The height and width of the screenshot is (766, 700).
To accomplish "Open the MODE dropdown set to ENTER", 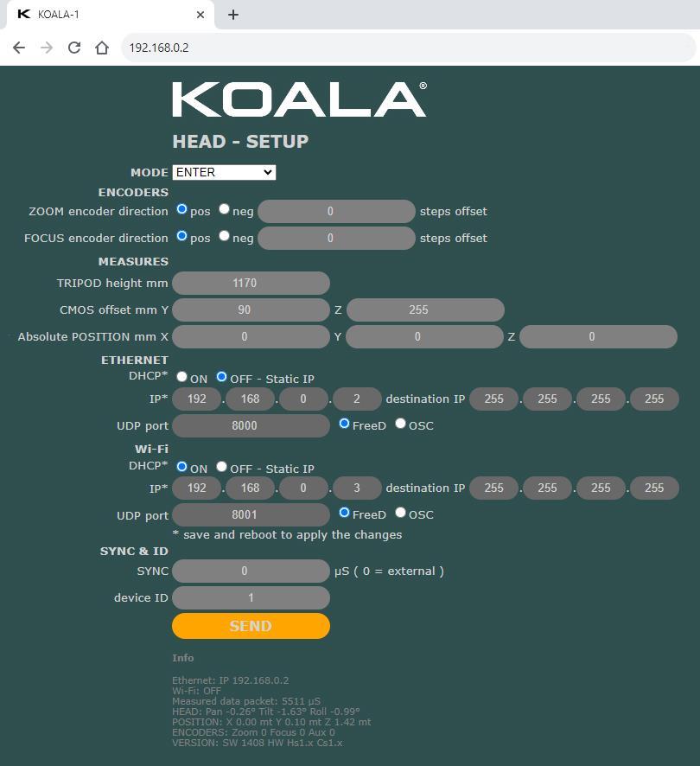I will (224, 172).
